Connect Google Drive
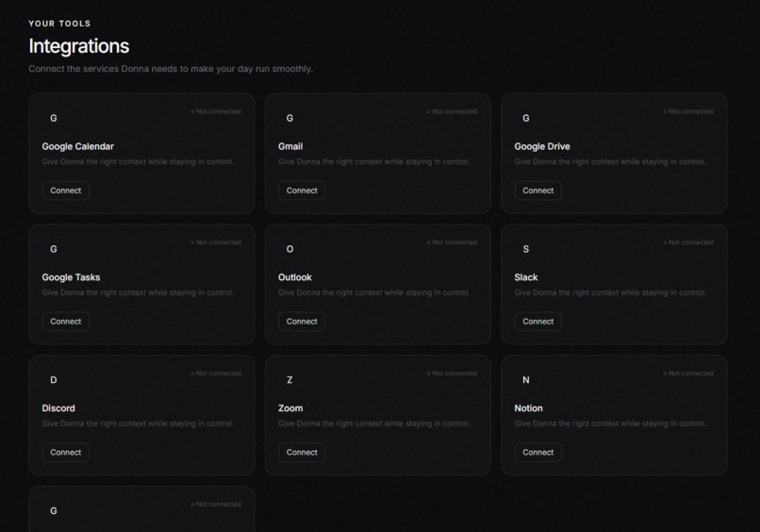 coord(537,191)
